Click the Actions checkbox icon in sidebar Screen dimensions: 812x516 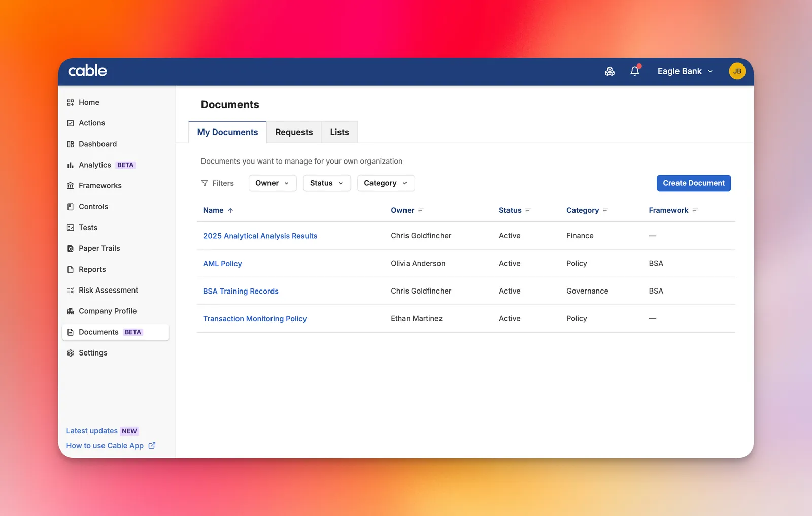[71, 123]
